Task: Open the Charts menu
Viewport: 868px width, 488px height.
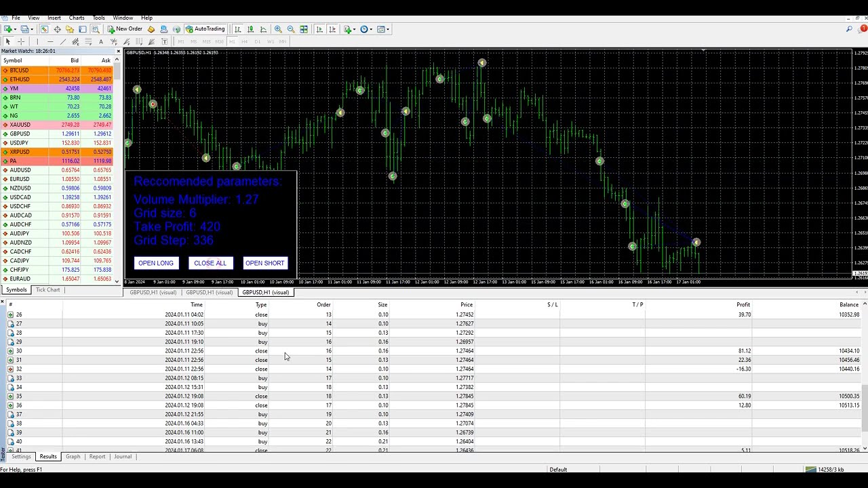Action: pyautogui.click(x=77, y=18)
